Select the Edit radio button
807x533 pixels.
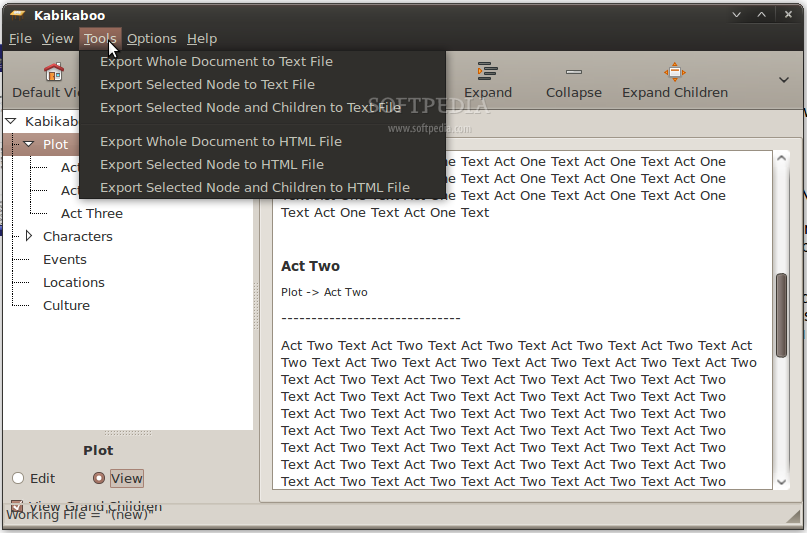19,478
